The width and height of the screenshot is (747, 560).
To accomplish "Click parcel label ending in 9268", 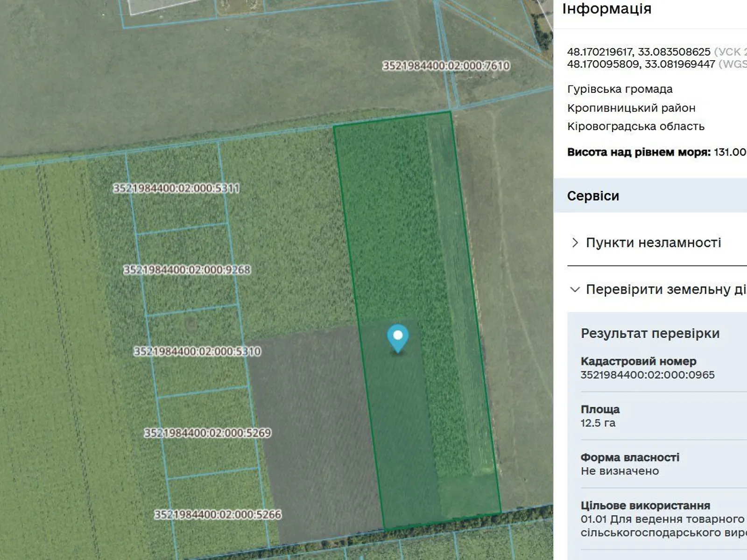I will (187, 270).
